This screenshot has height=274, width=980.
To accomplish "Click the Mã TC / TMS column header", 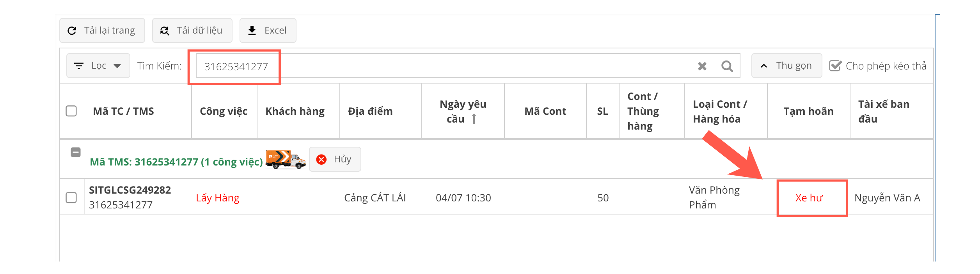I will pyautogui.click(x=123, y=111).
